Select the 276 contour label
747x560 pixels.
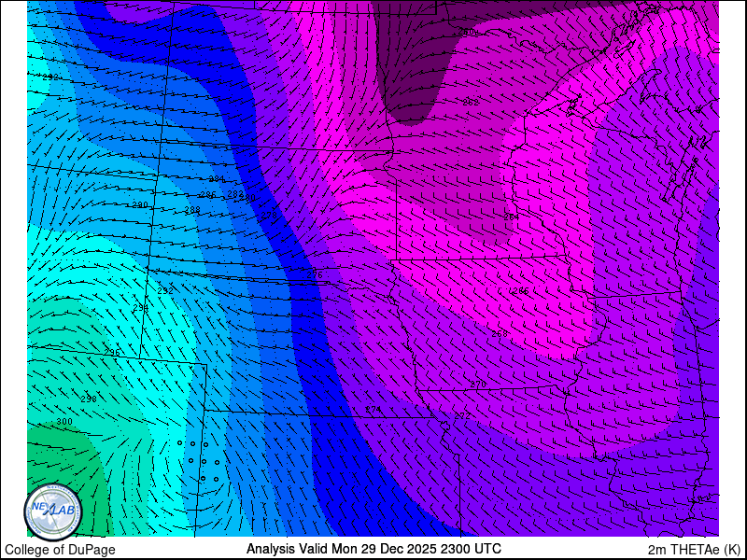click(315, 275)
